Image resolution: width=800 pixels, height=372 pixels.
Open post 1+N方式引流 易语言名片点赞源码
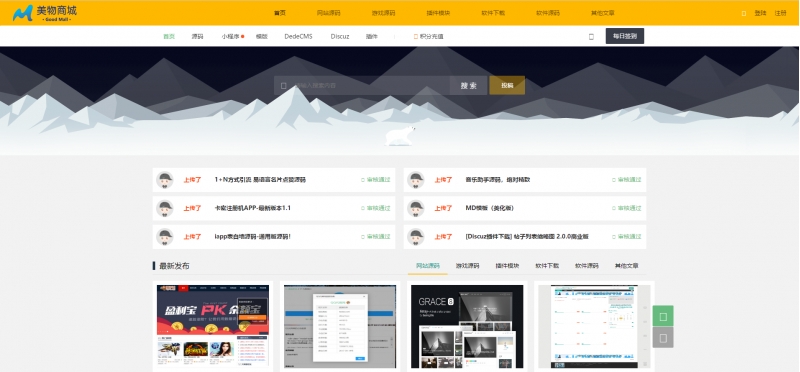tap(260, 180)
